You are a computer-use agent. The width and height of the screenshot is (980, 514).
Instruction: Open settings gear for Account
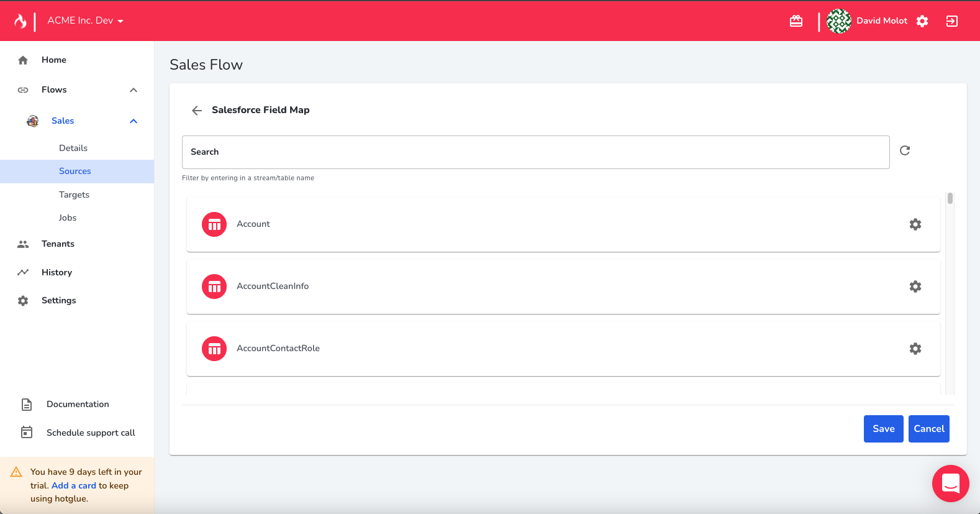[915, 224]
